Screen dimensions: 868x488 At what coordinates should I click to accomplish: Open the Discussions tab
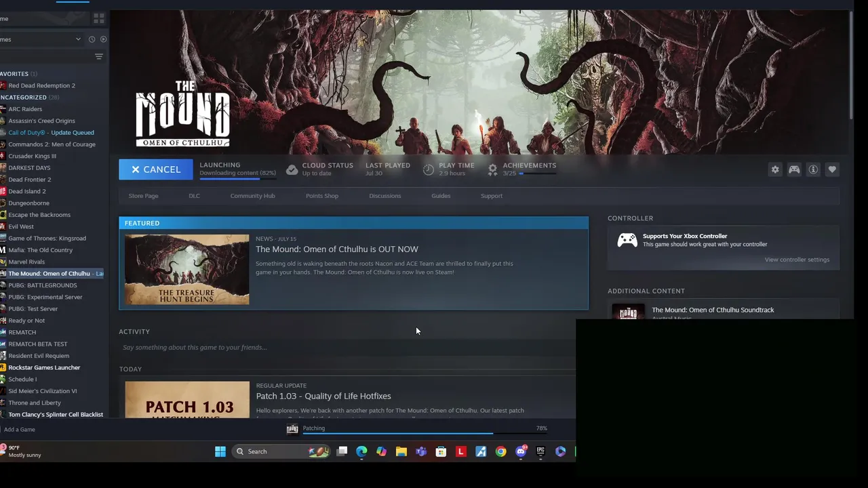384,196
